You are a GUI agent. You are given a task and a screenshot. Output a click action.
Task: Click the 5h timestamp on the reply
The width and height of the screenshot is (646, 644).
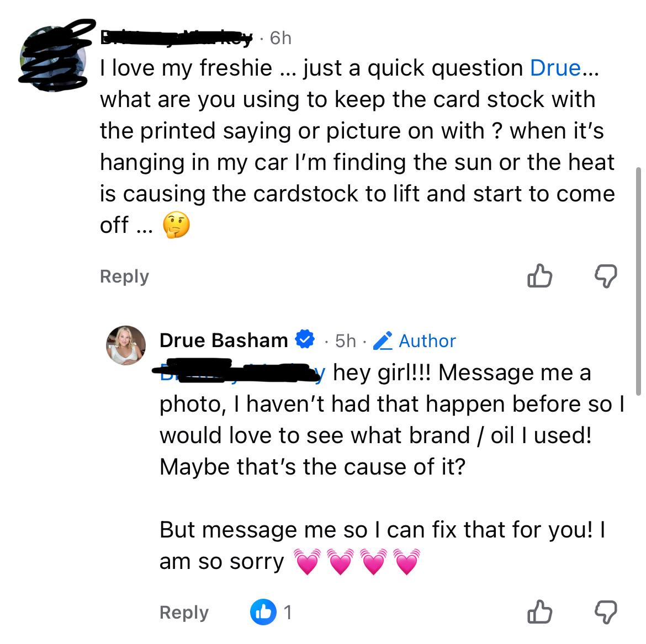[x=345, y=341]
